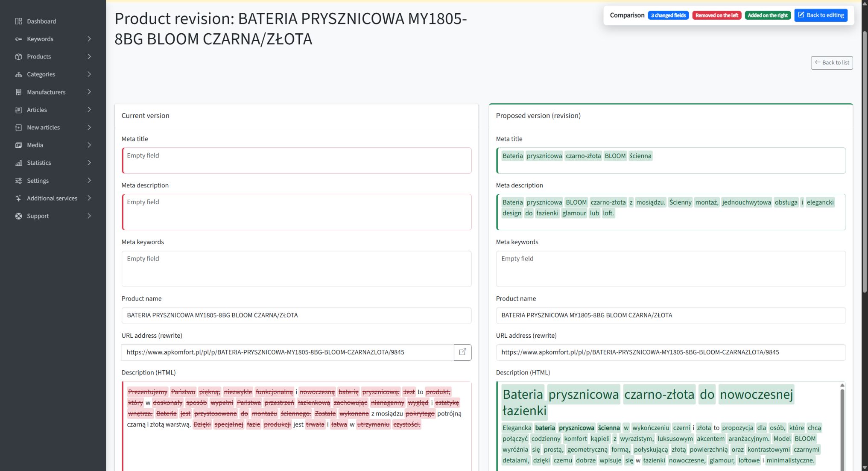The width and height of the screenshot is (868, 471).
Task: Open the Keywords sidebar item
Action: coord(53,39)
